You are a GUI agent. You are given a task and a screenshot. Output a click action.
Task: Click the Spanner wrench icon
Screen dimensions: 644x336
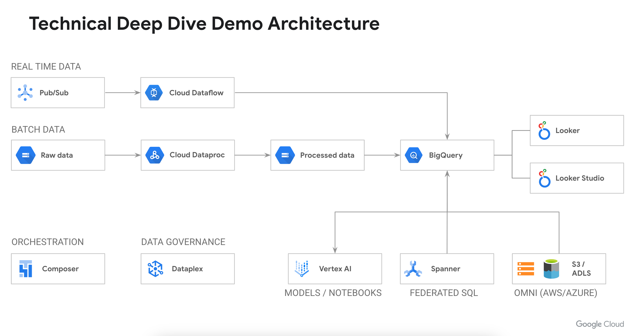[413, 269]
